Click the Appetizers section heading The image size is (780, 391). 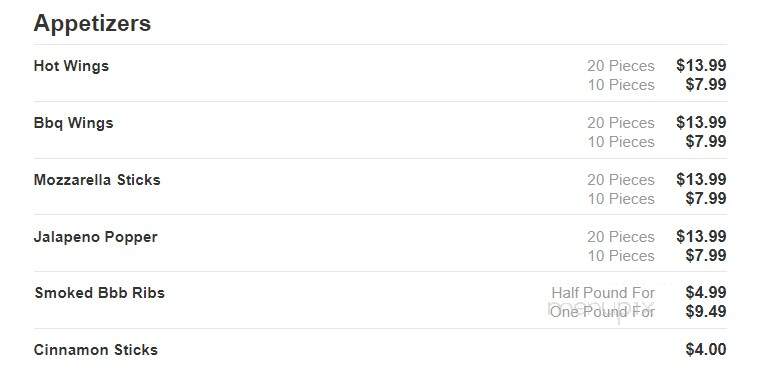point(92,23)
